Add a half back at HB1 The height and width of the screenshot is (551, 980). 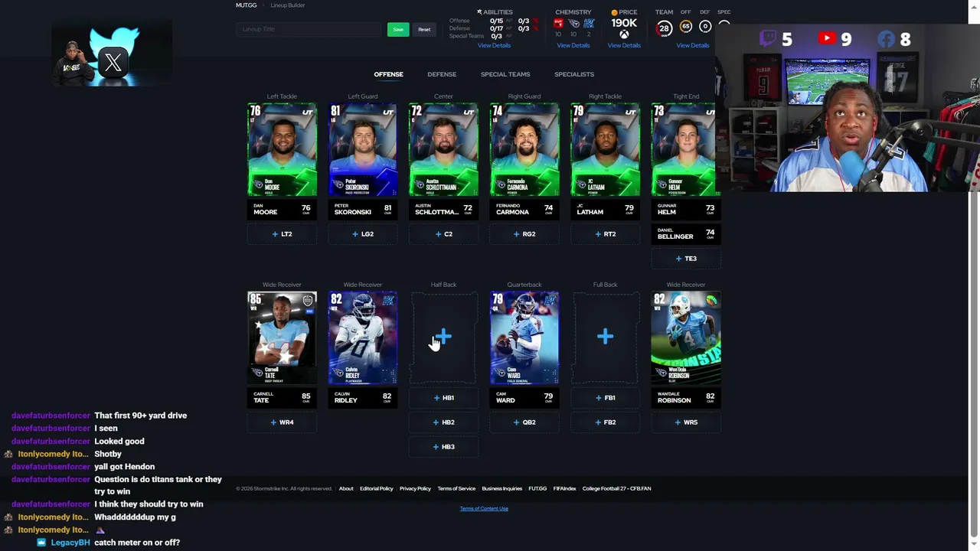(x=443, y=398)
